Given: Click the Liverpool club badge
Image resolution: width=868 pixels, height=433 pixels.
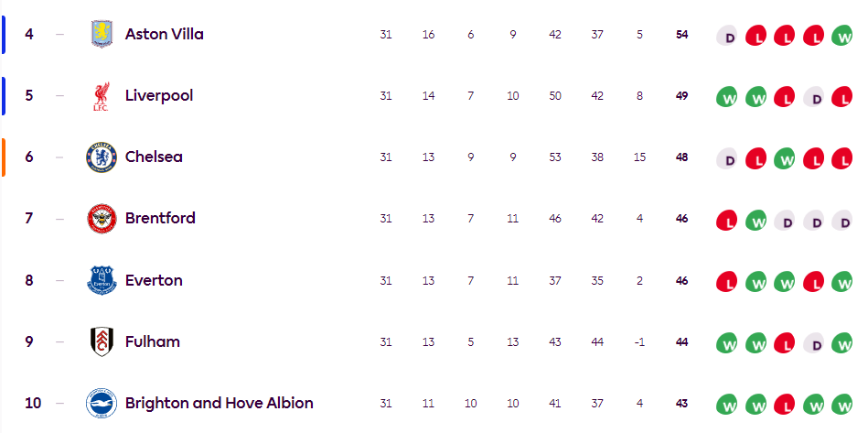Looking at the screenshot, I should click(x=102, y=96).
